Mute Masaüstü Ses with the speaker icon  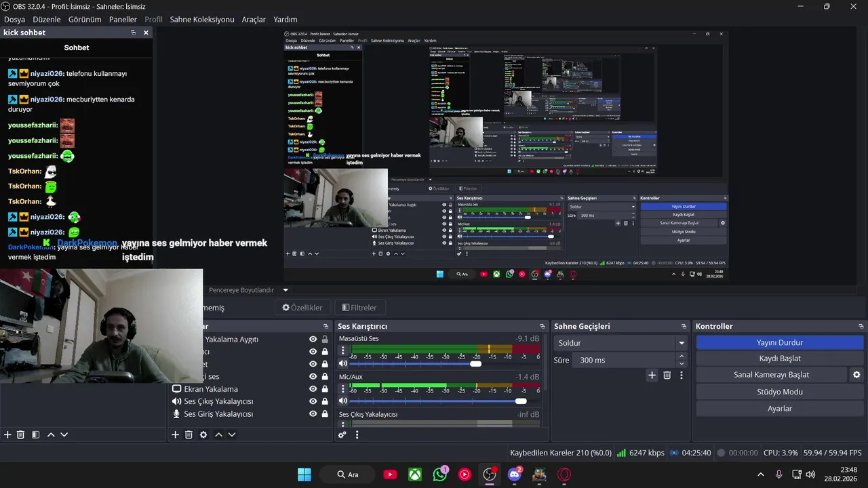click(x=343, y=364)
